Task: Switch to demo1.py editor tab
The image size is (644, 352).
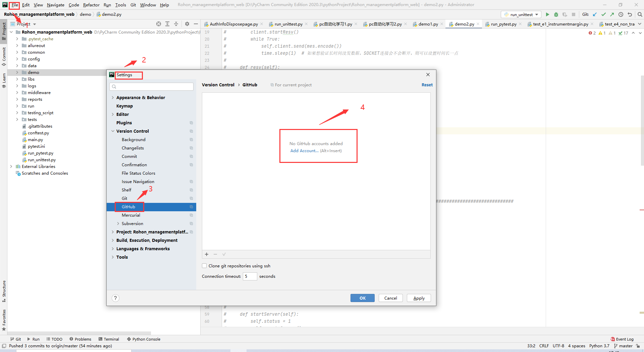Action: [428, 24]
